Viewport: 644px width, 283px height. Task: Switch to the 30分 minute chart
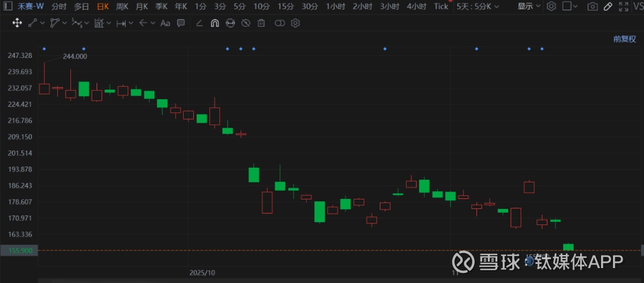click(310, 6)
